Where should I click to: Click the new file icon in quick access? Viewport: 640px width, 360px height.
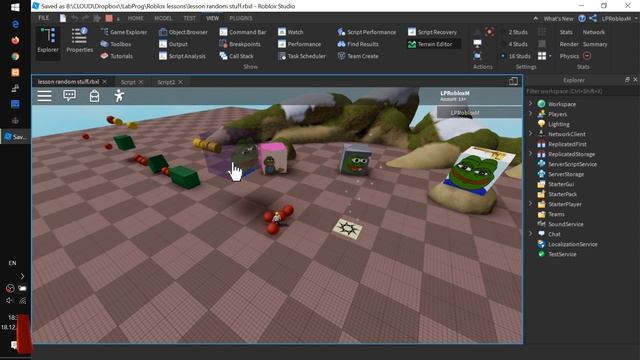tap(63, 18)
